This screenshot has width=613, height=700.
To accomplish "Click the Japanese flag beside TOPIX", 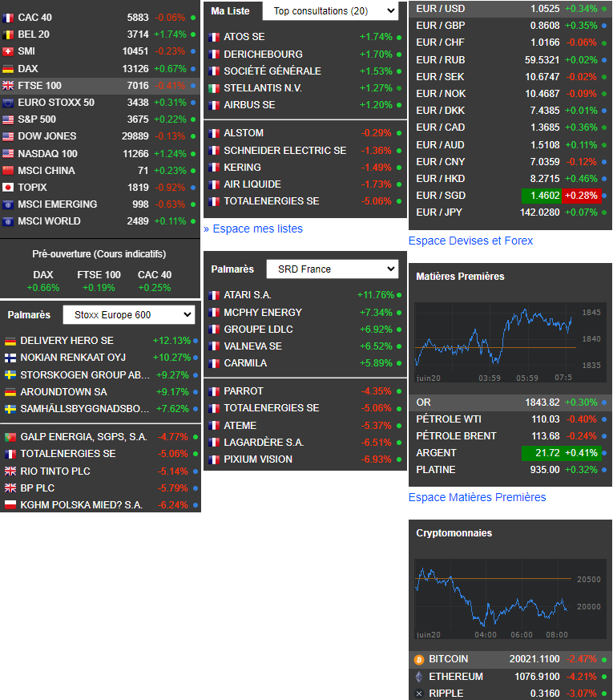I will [x=8, y=188].
